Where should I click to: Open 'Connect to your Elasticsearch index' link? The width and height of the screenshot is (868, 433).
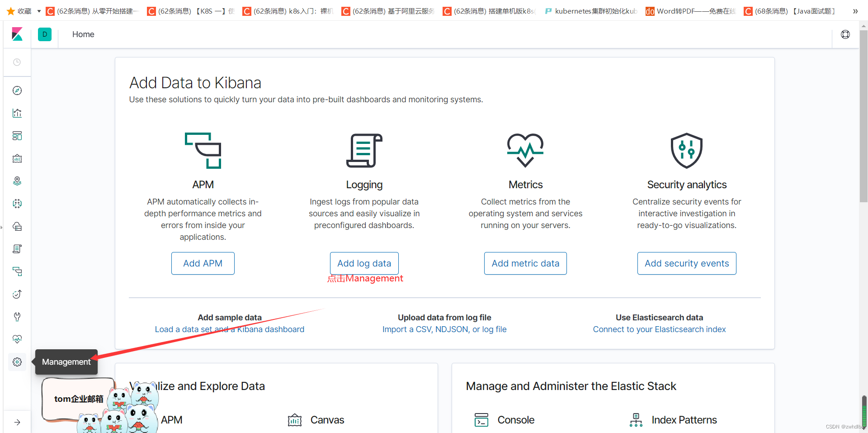(659, 329)
